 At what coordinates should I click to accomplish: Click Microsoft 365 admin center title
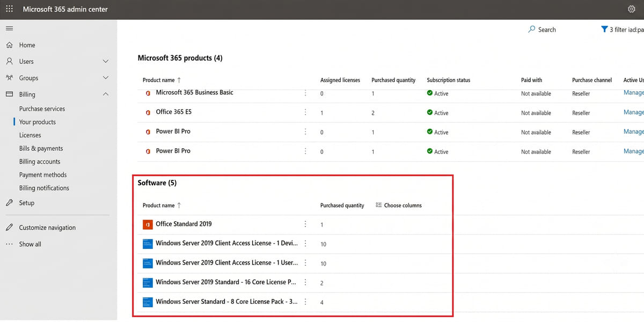(x=65, y=9)
